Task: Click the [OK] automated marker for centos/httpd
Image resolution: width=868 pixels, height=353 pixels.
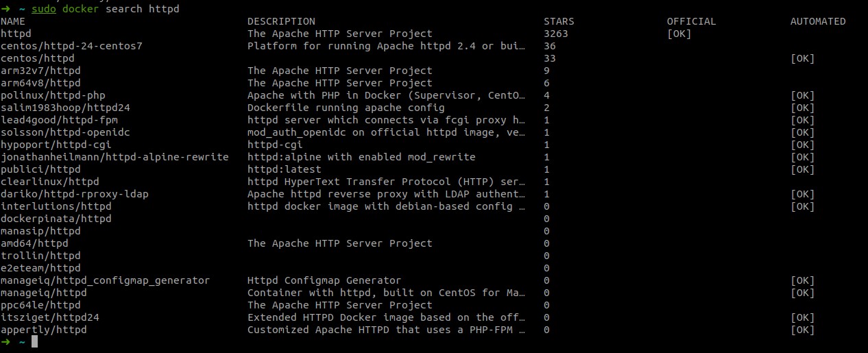Action: [802, 58]
